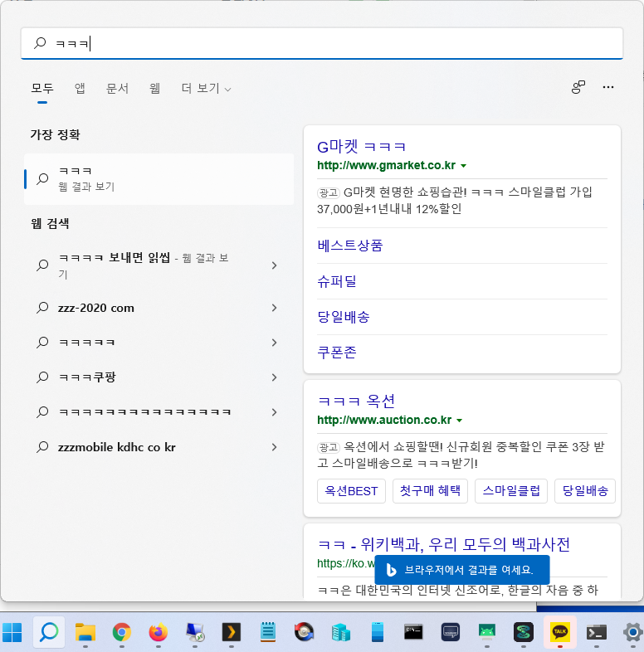Open gmarket.co.kr URL dropdown arrow
The width and height of the screenshot is (644, 652).
463,166
